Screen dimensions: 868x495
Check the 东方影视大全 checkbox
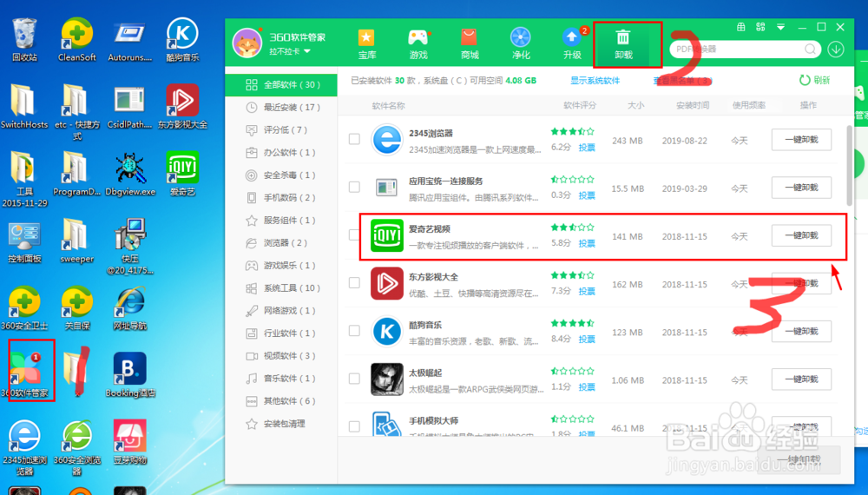[x=354, y=283]
